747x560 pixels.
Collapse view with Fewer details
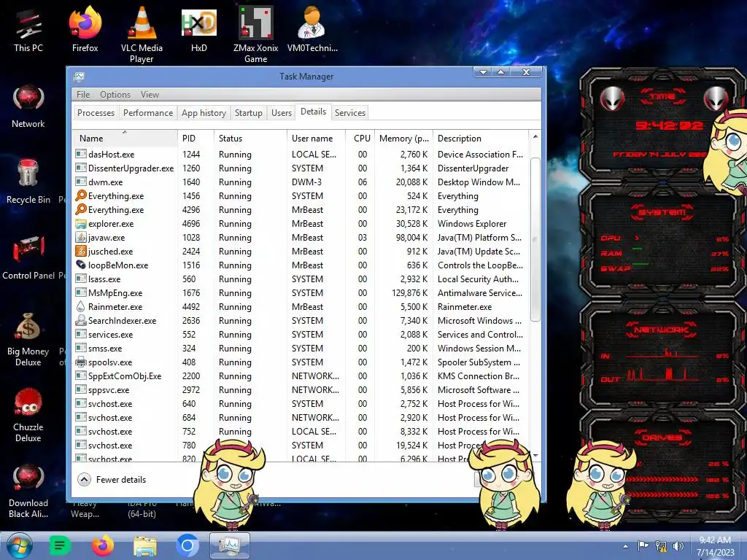[112, 480]
